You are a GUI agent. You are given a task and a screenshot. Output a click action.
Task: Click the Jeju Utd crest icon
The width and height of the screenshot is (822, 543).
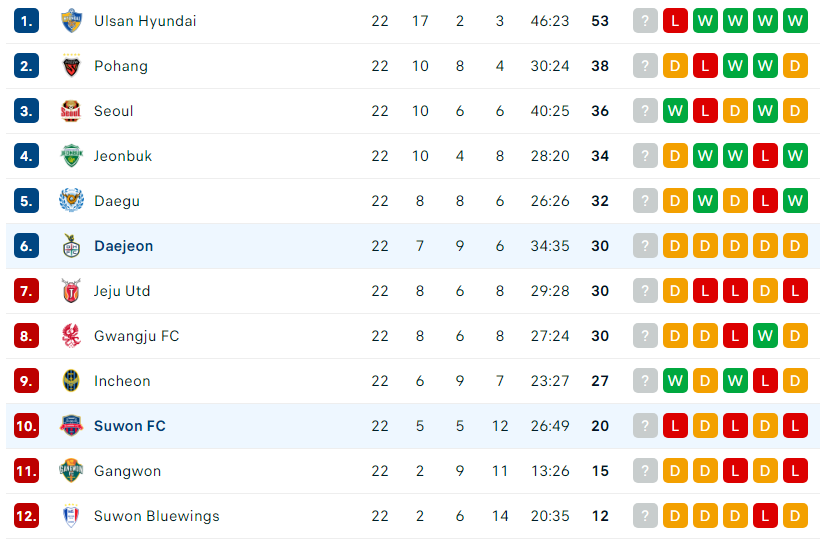point(71,291)
